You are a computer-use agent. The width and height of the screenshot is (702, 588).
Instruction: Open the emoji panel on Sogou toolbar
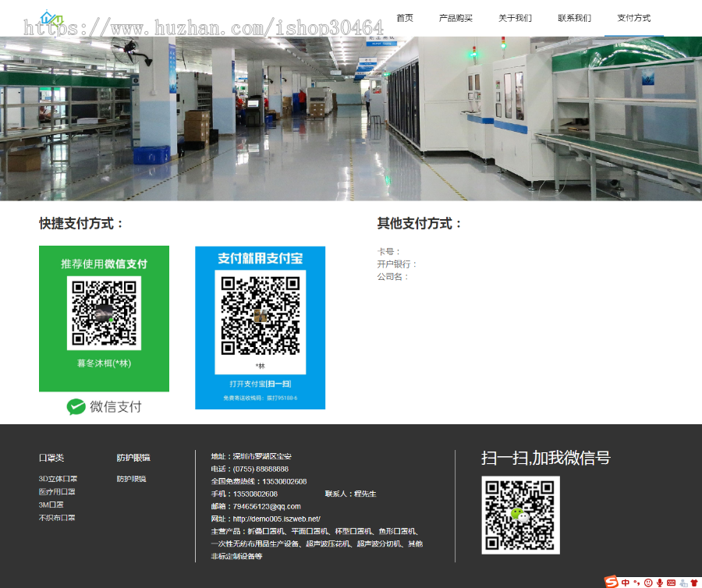click(x=649, y=582)
